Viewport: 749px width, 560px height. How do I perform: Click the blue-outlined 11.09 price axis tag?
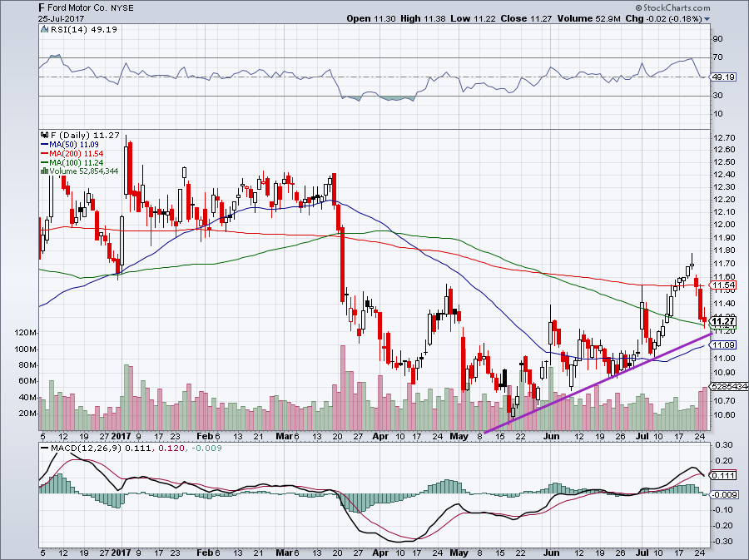point(723,344)
